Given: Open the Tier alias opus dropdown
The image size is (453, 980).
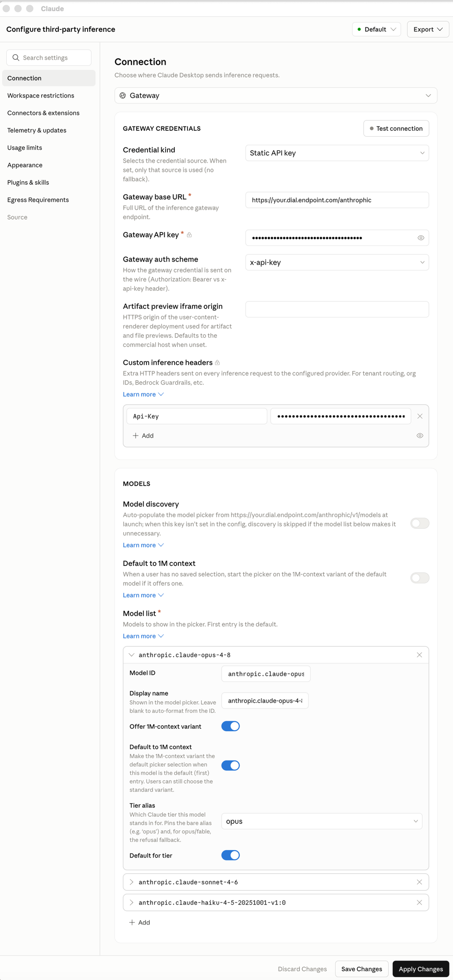Looking at the screenshot, I should 322,821.
